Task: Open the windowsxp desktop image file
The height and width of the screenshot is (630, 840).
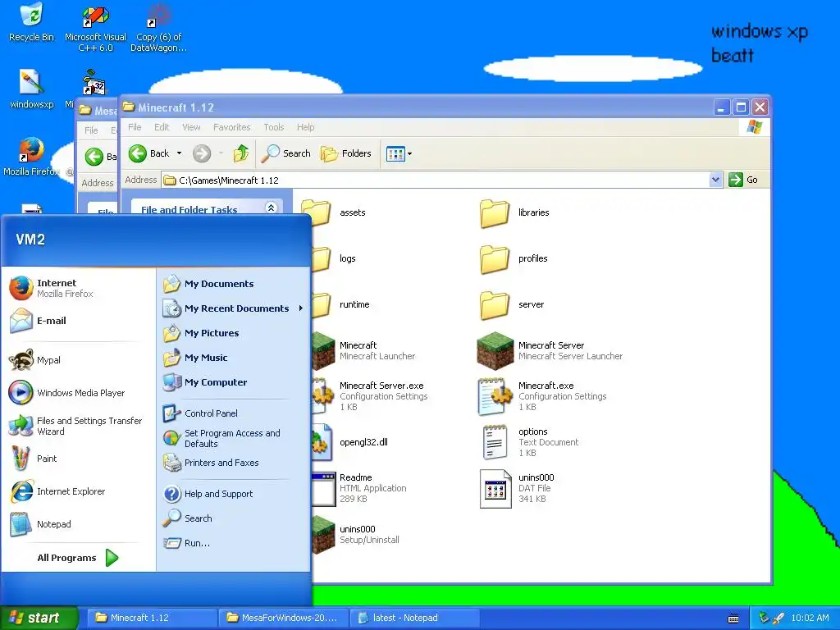Action: click(32, 89)
